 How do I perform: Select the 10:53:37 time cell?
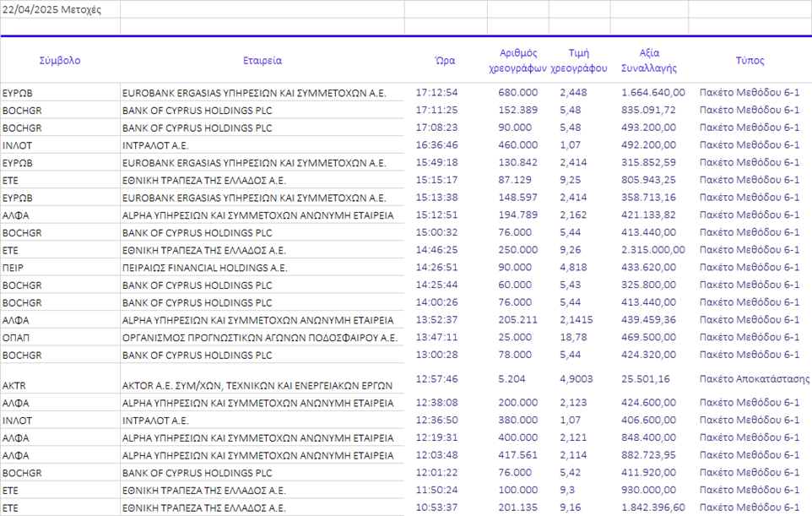click(x=437, y=508)
